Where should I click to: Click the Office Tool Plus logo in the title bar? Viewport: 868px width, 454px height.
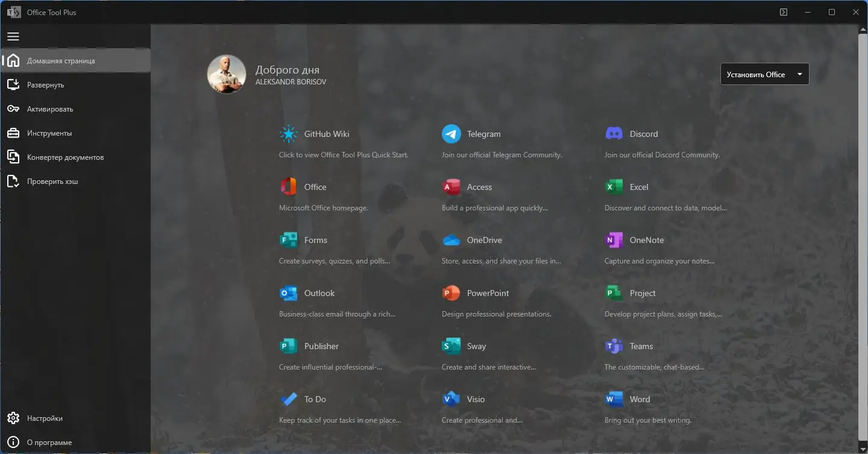click(x=13, y=12)
